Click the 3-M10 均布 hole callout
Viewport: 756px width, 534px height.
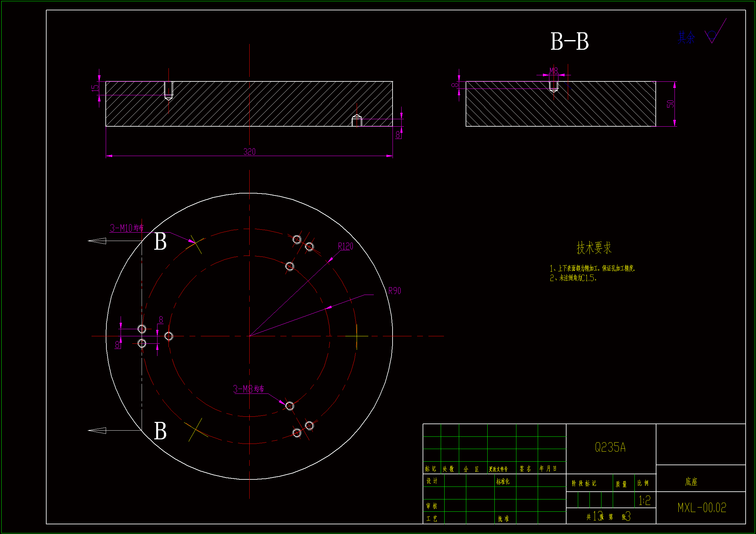127,228
